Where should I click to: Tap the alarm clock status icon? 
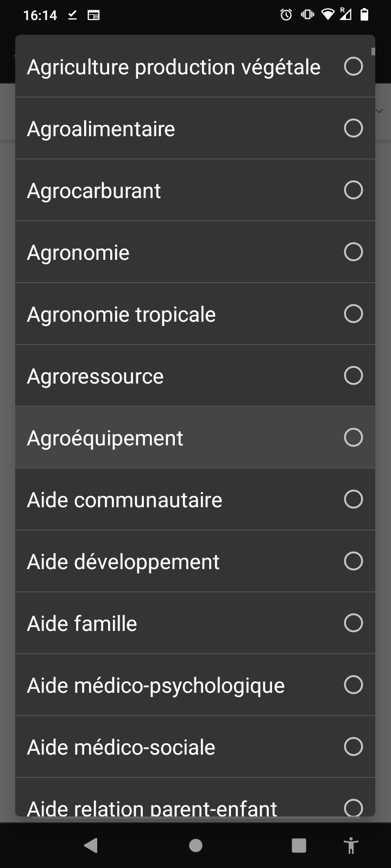coord(286,15)
